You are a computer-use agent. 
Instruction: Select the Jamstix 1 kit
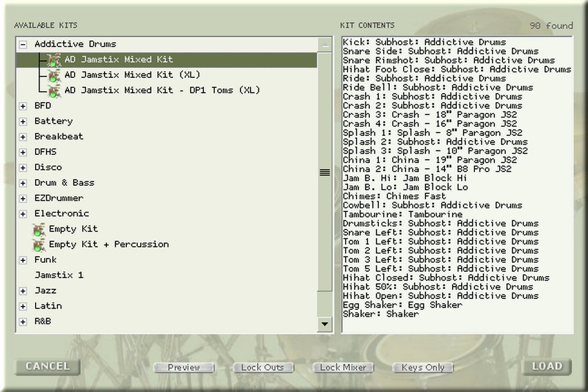[59, 275]
